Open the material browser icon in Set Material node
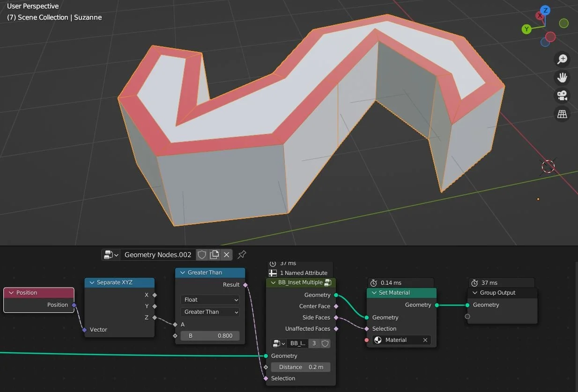This screenshot has height=392, width=578. (x=378, y=340)
